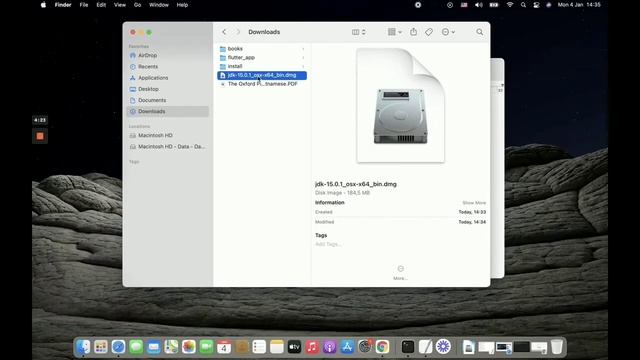Select the flutter_app folder

[x=262, y=58]
